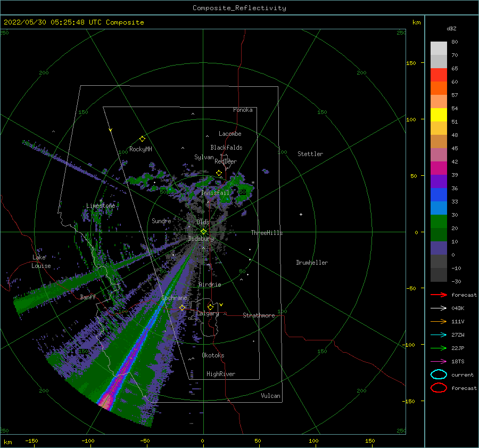
Task: Click yellow diamond marker below Cochrane
Action: click(182, 307)
